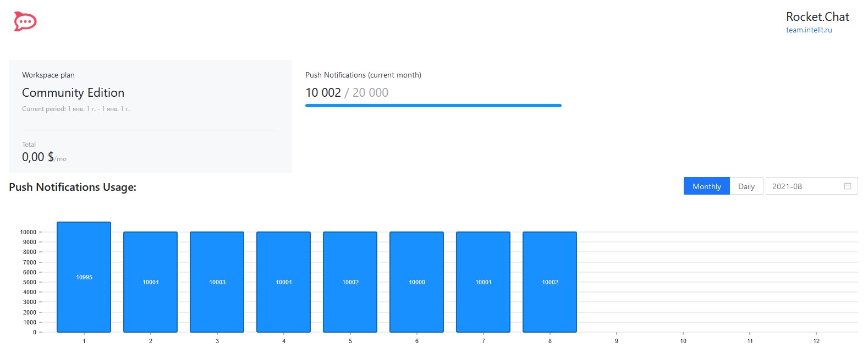Click the Community Edition plan name
This screenshot has height=364, width=868.
(73, 92)
